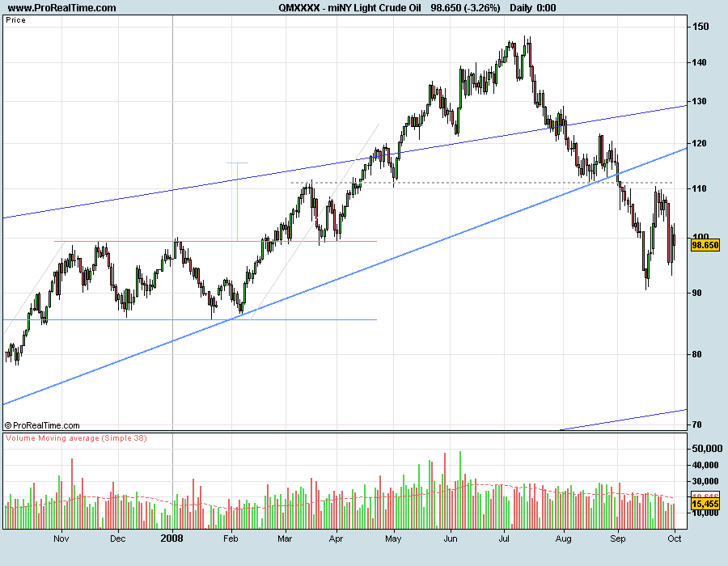The height and width of the screenshot is (566, 728).
Task: Click the 40,000 volume axis label
Action: pyautogui.click(x=705, y=465)
